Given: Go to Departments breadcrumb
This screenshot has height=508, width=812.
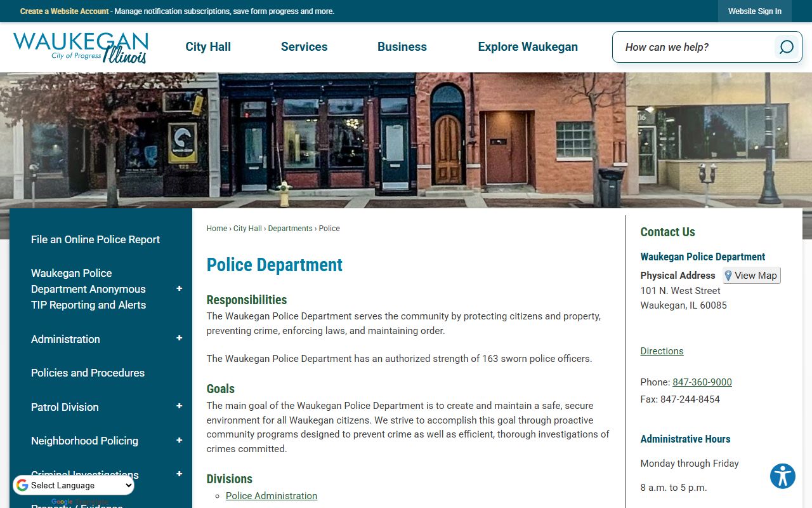Looking at the screenshot, I should 290,229.
